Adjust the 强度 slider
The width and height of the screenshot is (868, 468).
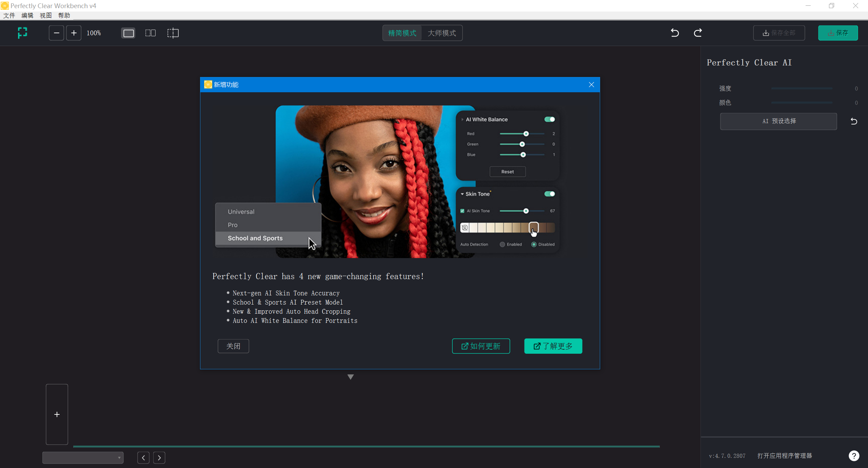coord(802,89)
